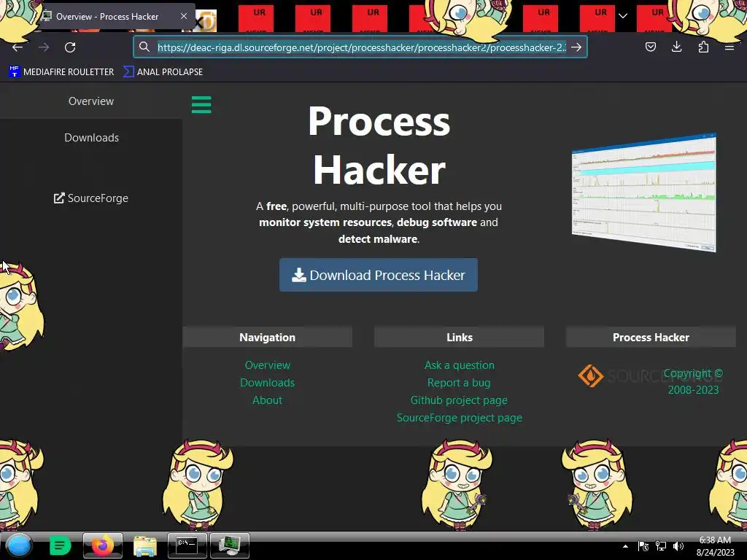Select the Overview - Process Hacker tab

click(x=107, y=16)
